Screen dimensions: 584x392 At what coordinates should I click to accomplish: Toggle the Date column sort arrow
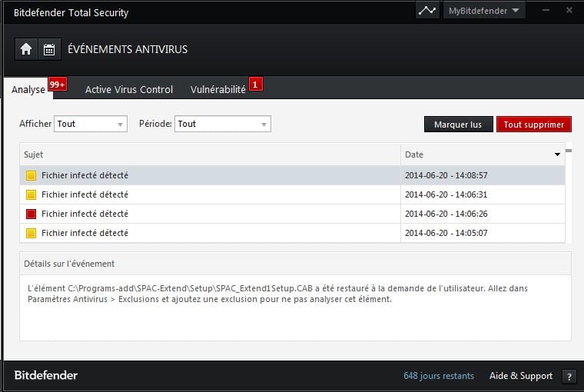(557, 154)
